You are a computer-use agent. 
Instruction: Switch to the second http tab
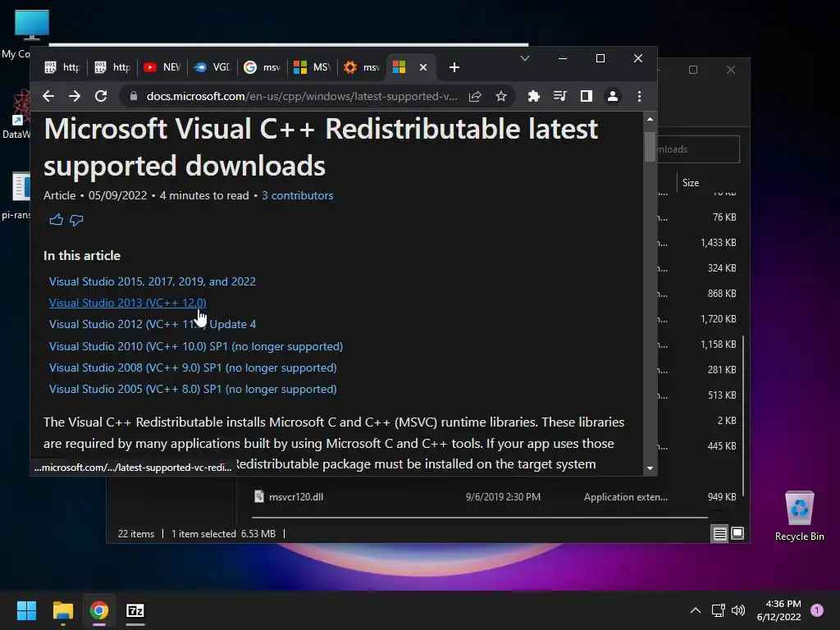112,67
